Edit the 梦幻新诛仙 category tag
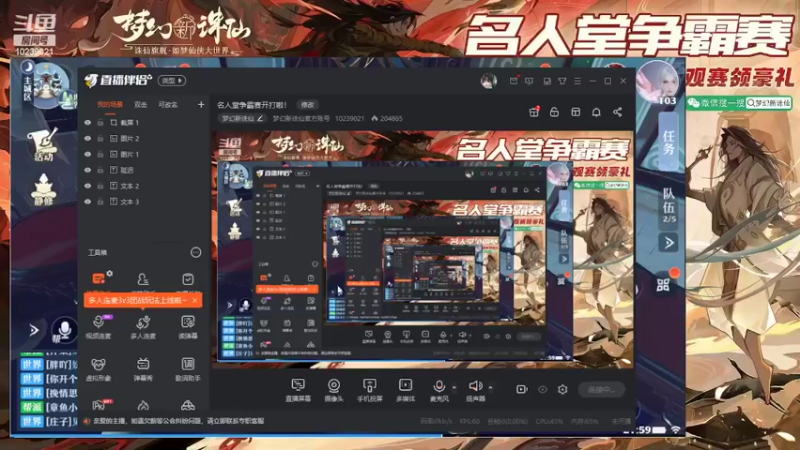The width and height of the screenshot is (800, 450). [x=242, y=118]
